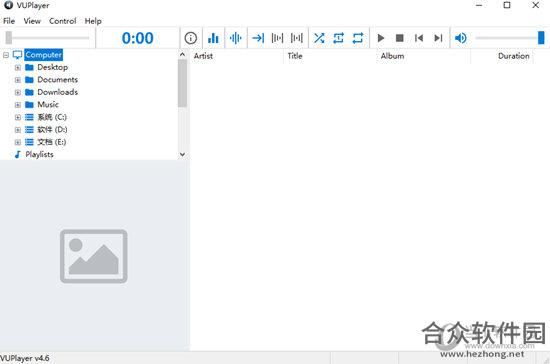Expand the (C:) drive node
The width and height of the screenshot is (550, 364).
click(18, 117)
